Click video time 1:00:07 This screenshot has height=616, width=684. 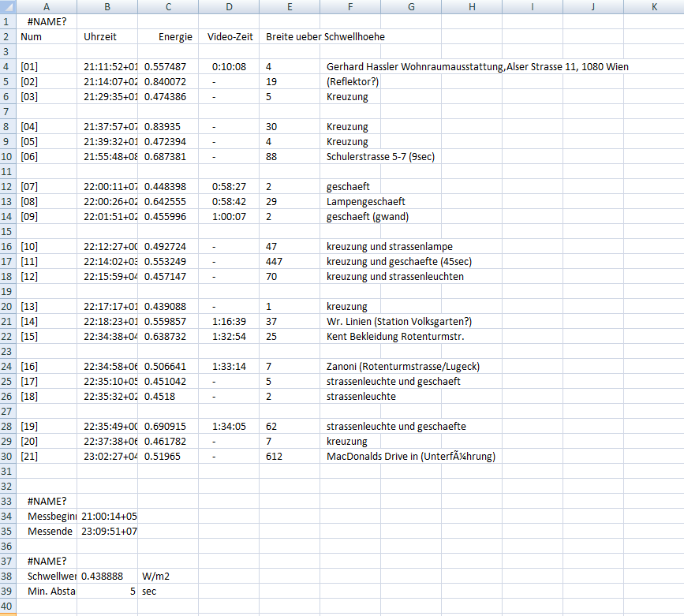(229, 216)
